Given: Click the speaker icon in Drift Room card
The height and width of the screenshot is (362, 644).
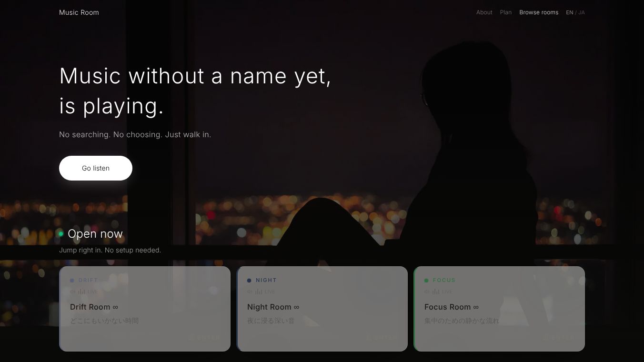Looking at the screenshot, I should 73,292.
